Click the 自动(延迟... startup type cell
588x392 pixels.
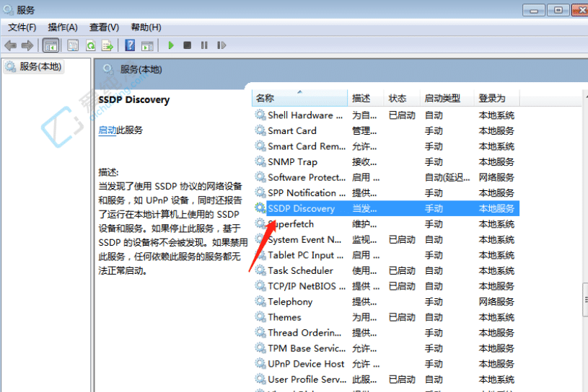point(447,177)
